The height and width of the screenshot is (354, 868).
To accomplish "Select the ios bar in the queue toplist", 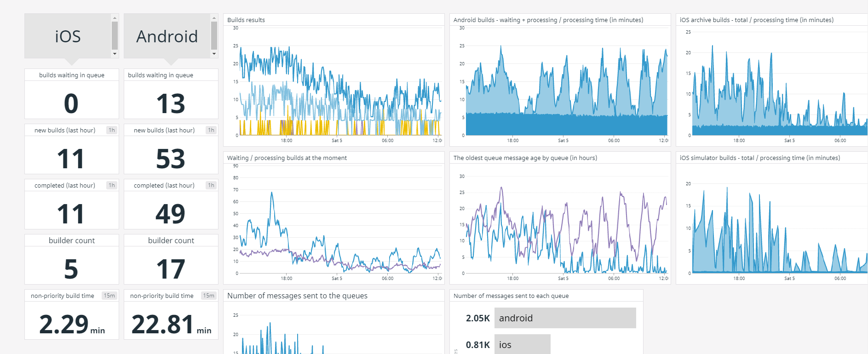I will (522, 344).
